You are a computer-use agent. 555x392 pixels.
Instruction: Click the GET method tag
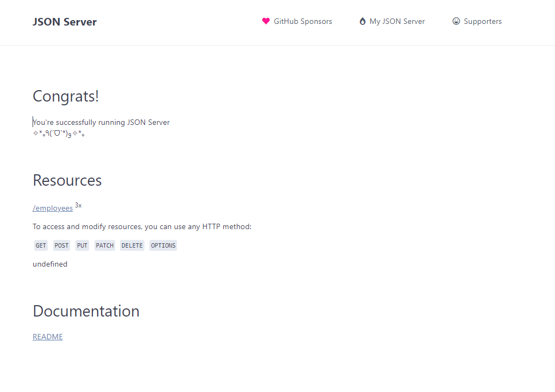coord(41,245)
